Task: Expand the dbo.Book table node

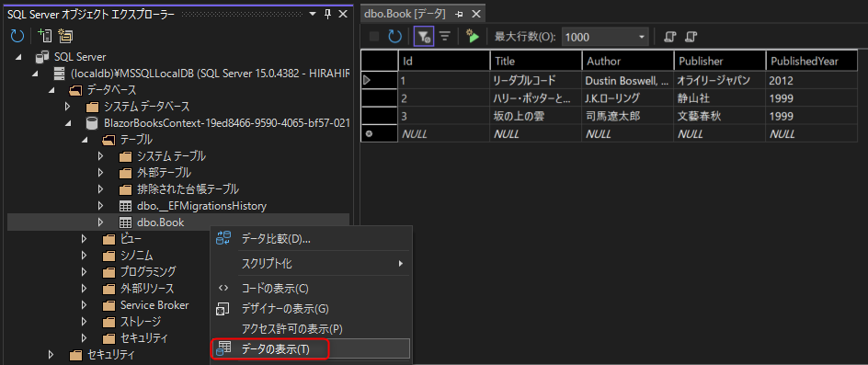Action: point(100,222)
